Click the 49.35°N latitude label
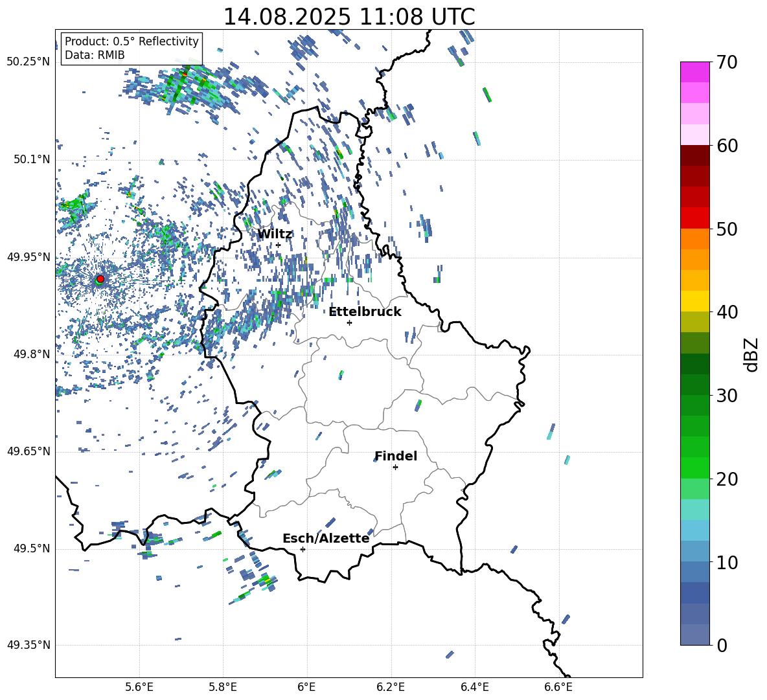767x700 pixels. [x=29, y=645]
